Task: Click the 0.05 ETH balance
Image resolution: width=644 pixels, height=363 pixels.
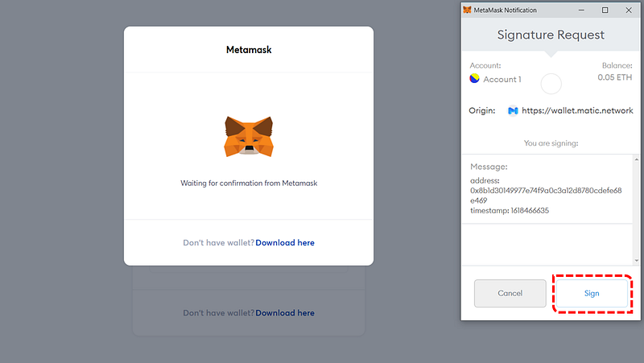Action: coord(615,78)
